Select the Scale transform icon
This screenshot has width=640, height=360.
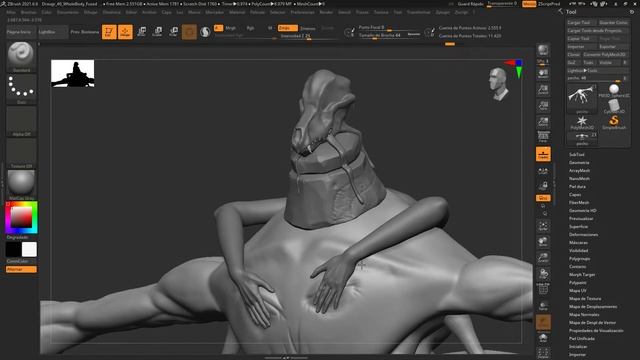pyautogui.click(x=158, y=32)
